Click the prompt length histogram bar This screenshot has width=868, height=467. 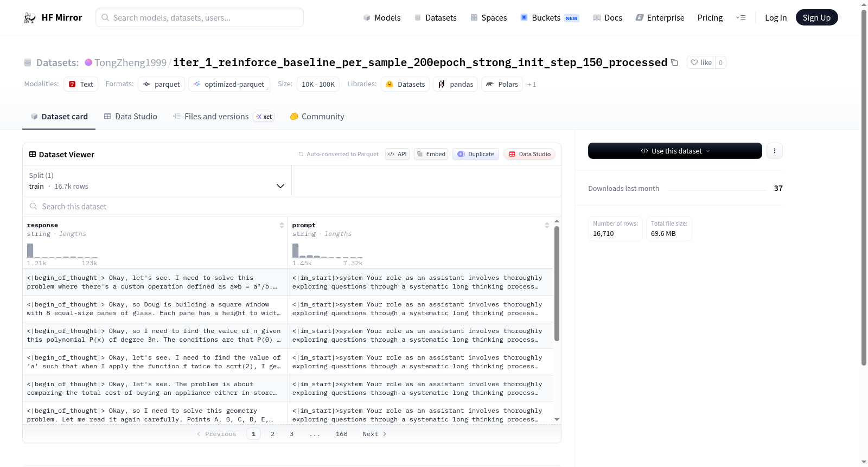click(x=296, y=251)
